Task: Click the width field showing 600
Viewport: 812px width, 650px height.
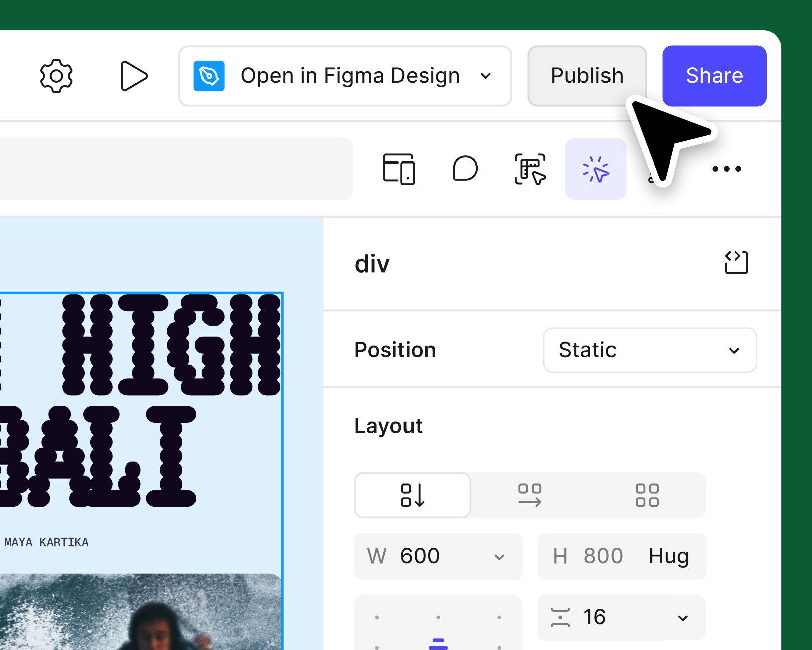Action: [438, 556]
